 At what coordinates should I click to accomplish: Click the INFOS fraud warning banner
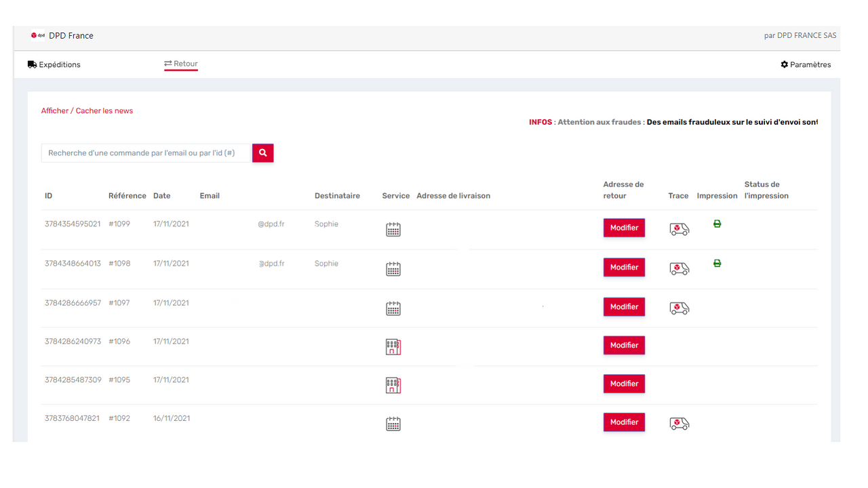[x=673, y=123]
